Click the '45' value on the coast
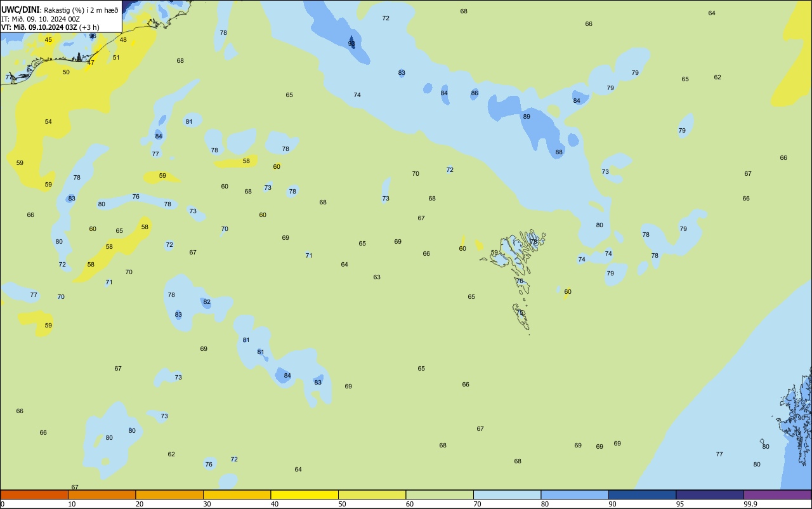 [x=48, y=40]
